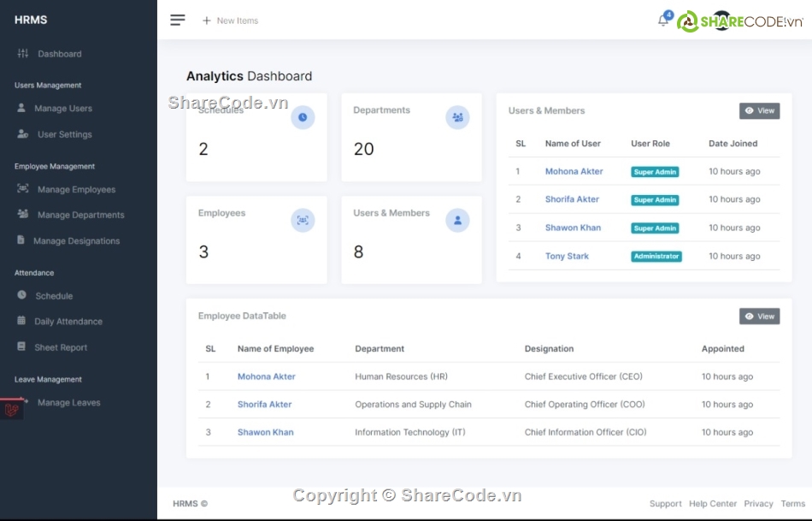Click the Employees card badge icon
Viewport: 812px width, 521px height.
[303, 220]
